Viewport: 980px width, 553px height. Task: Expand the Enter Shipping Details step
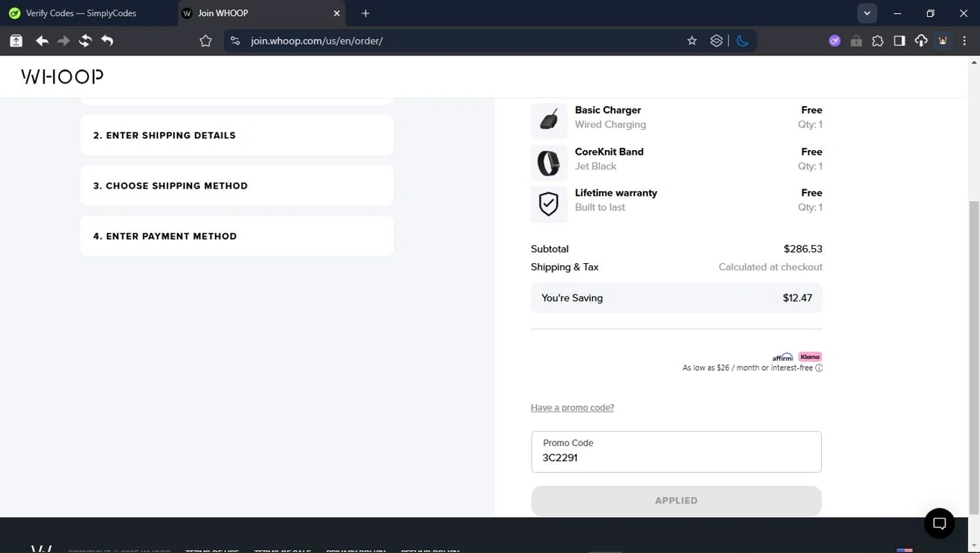click(237, 135)
